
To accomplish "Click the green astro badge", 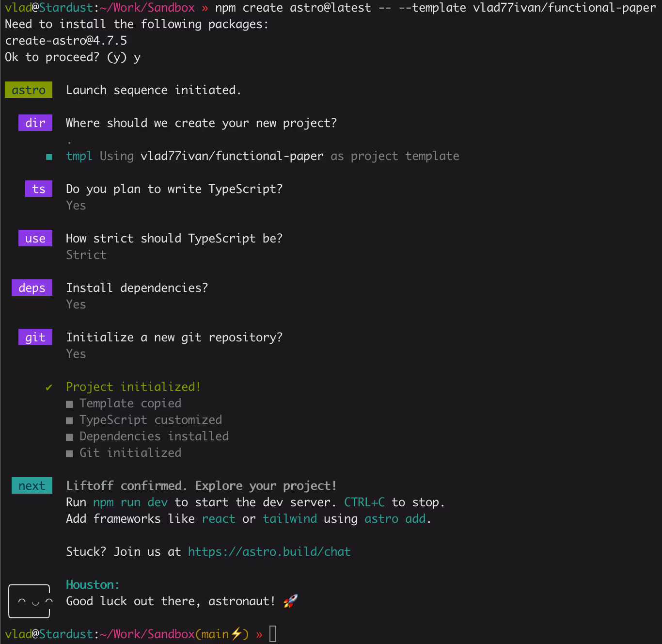I will coord(29,90).
